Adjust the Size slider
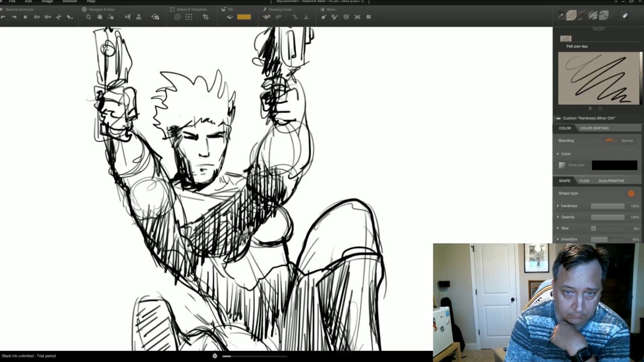Viewport: 644px width, 362px height. (608, 228)
